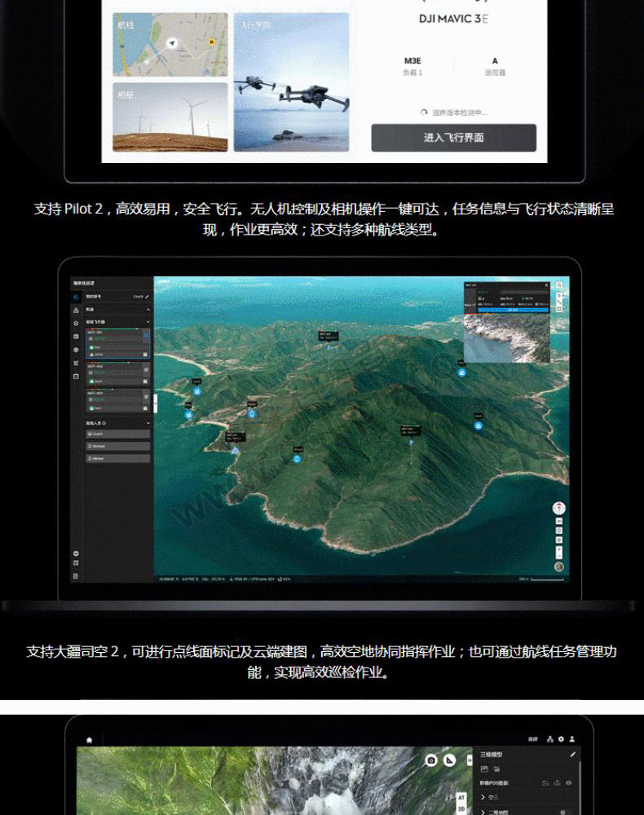
Task: Click the folder icon in 影像POS数据 row
Action: pyautogui.click(x=545, y=782)
